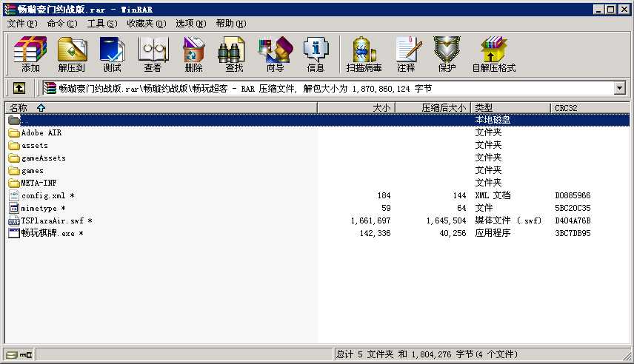Click the Adobe AIR folder icon
The height and width of the screenshot is (364, 634).
[14, 133]
